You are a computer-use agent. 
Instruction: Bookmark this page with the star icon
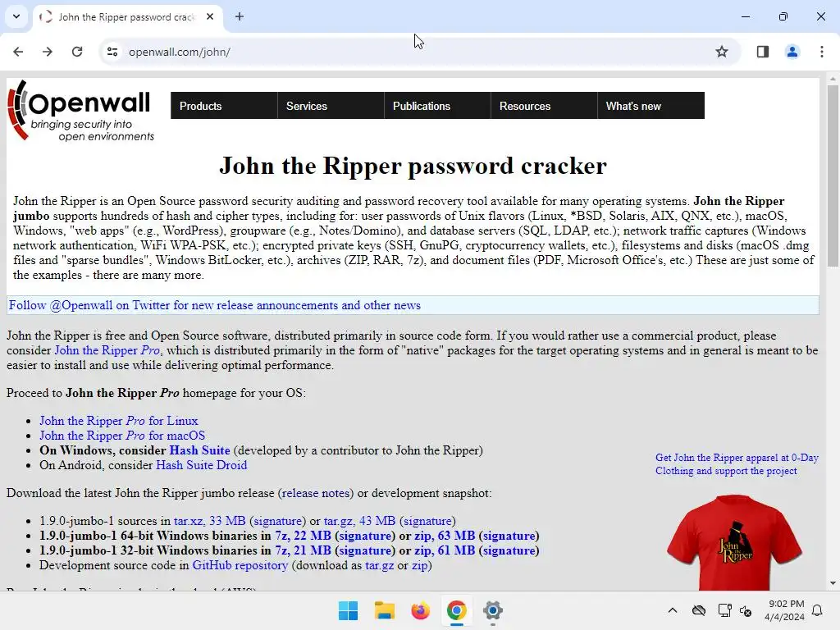point(722,52)
